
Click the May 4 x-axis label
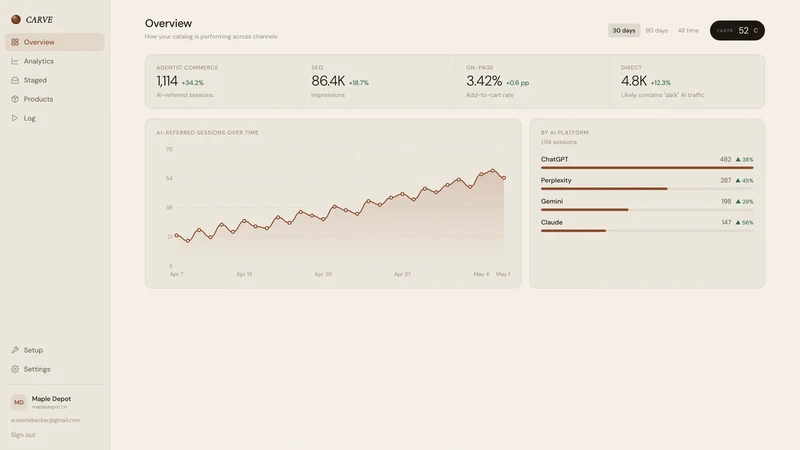[x=481, y=274]
